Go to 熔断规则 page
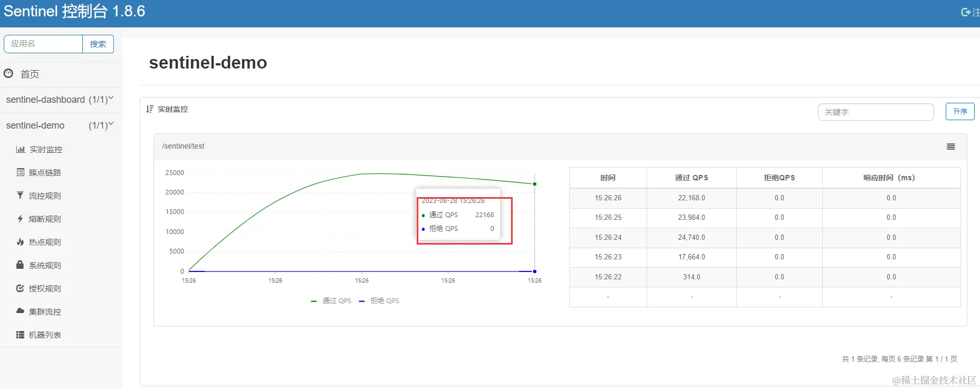Viewport: 980px width, 389px height. 45,219
